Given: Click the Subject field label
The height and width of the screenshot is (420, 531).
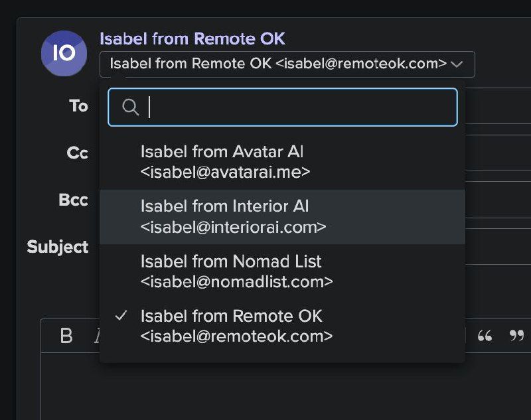Looking at the screenshot, I should (58, 247).
